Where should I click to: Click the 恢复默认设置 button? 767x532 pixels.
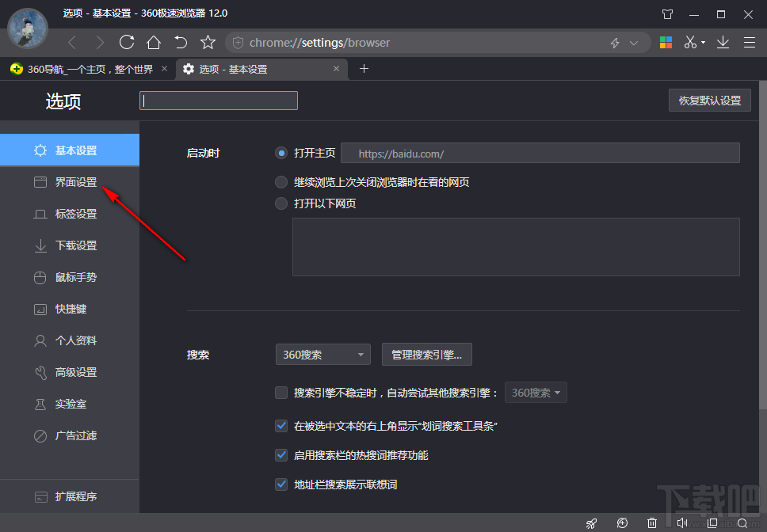point(710,101)
